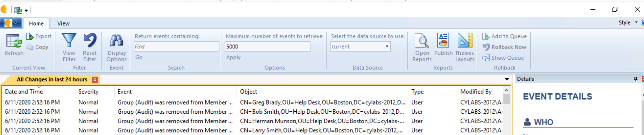
Task: Sort by the Event column header
Action: [175, 92]
